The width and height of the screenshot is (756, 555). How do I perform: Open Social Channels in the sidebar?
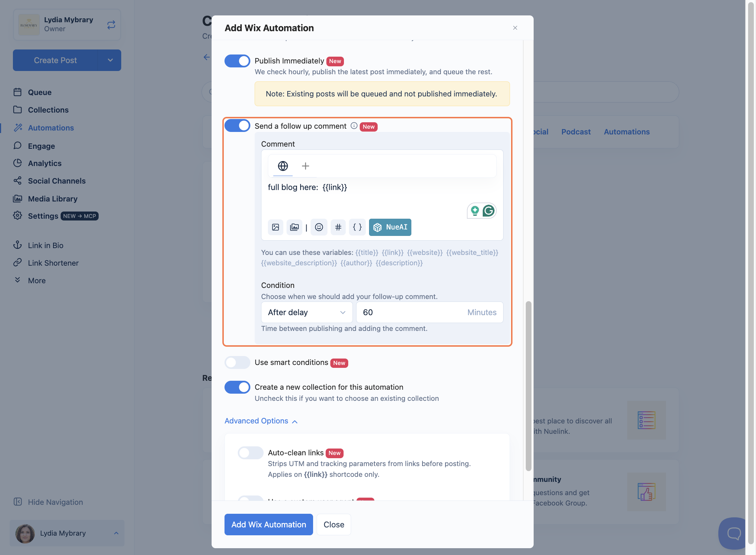pos(57,181)
